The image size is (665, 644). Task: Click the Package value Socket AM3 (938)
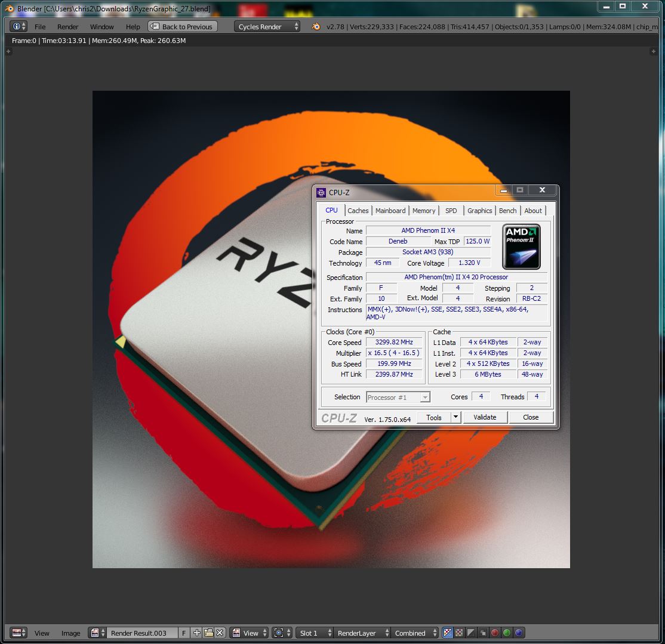(428, 252)
